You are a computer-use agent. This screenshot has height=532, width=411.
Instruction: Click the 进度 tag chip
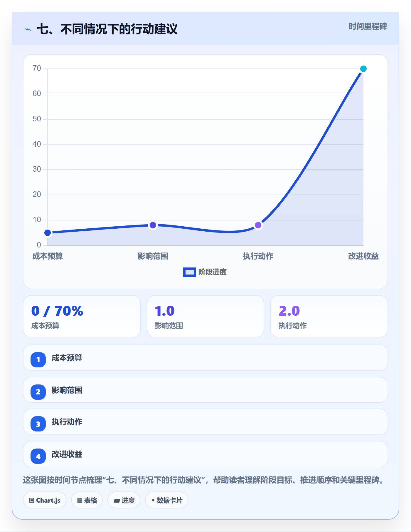pos(124,500)
